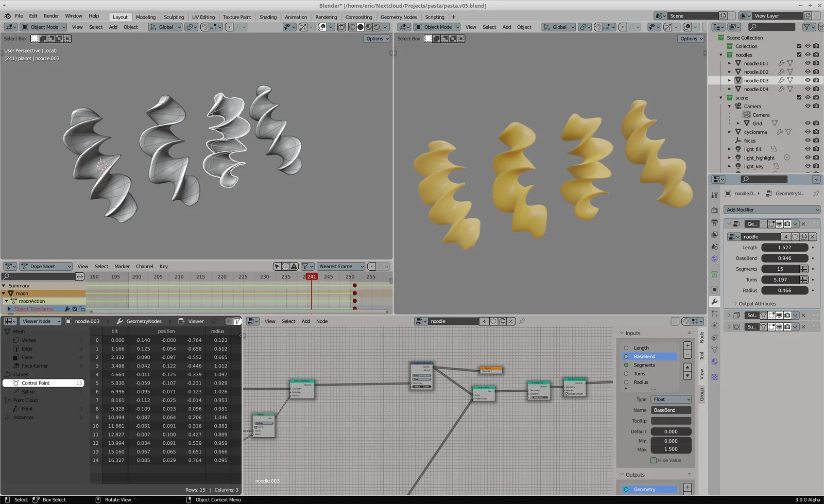
Task: Click the magnet snapping icon in viewport header
Action: pyautogui.click(x=205, y=27)
